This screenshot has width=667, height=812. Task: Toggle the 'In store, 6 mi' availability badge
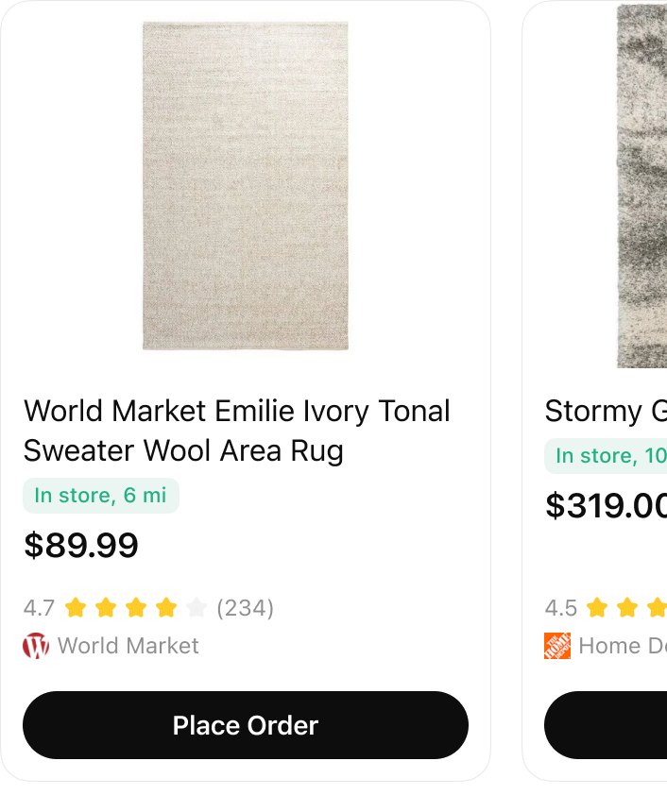[100, 495]
